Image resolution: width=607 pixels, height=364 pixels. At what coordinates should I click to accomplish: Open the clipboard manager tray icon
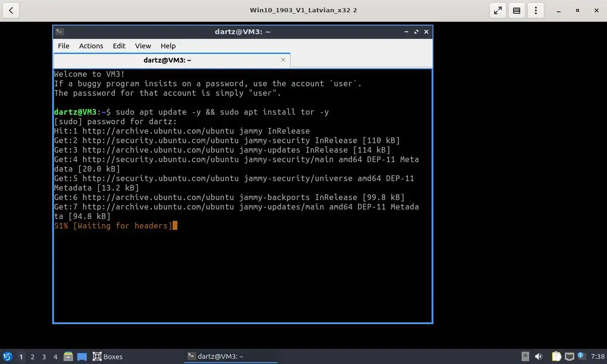(x=557, y=356)
